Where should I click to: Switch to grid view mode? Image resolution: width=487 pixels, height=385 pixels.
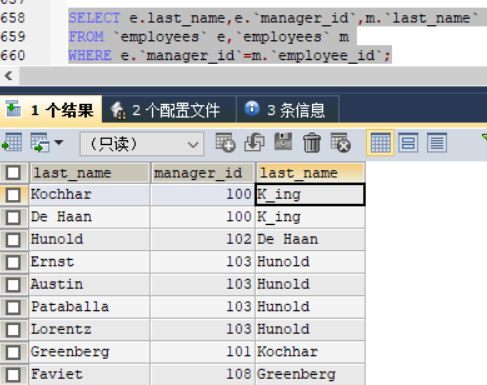point(380,143)
